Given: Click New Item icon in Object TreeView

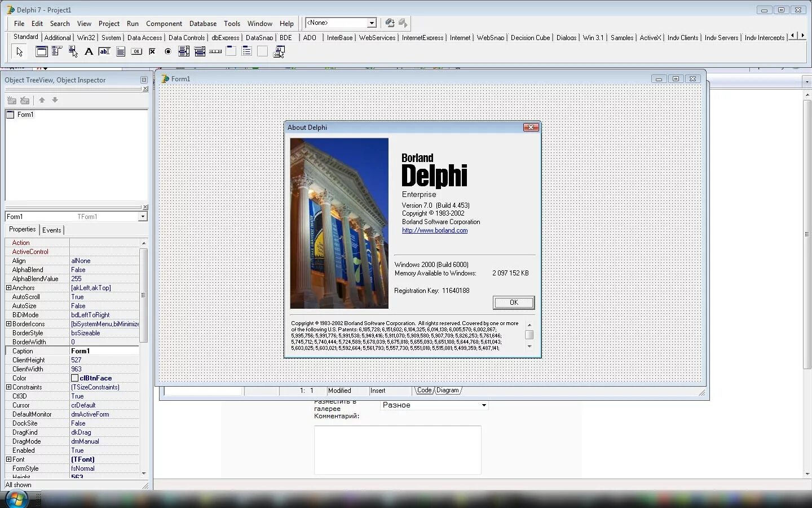Looking at the screenshot, I should [12, 100].
